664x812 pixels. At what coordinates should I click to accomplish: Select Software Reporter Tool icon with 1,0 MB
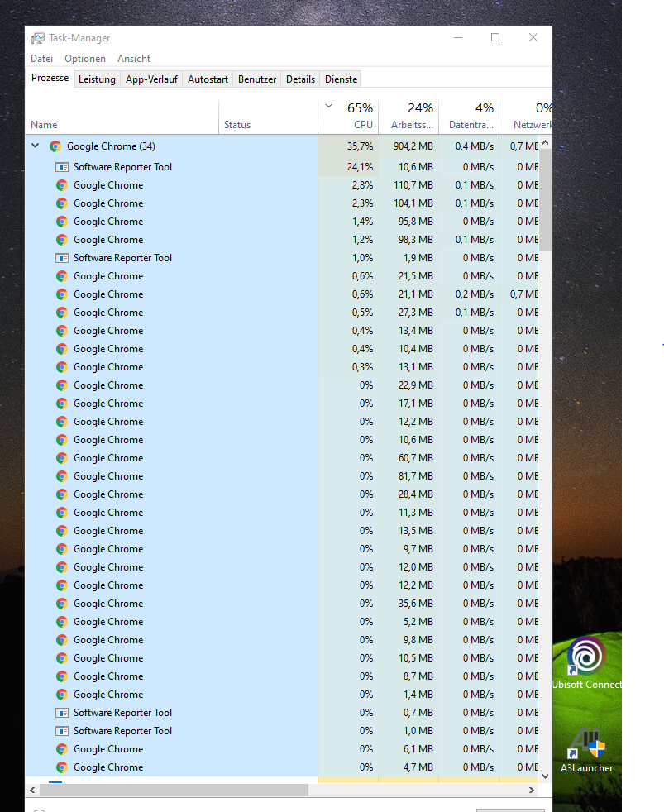pos(62,731)
